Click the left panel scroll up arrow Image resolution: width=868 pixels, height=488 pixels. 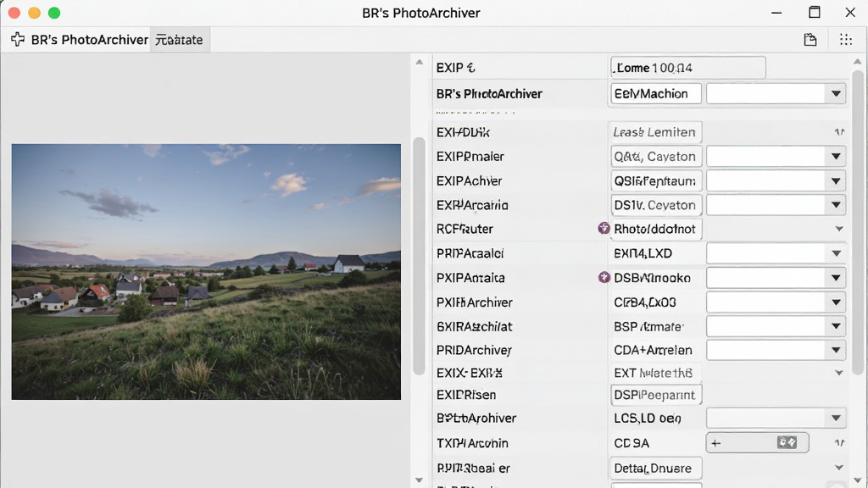click(x=419, y=62)
